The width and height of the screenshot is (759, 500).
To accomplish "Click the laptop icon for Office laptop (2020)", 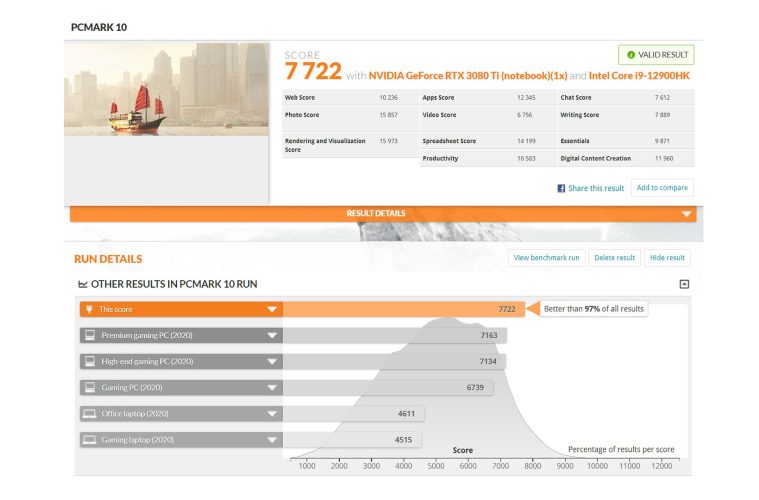I will [x=90, y=413].
